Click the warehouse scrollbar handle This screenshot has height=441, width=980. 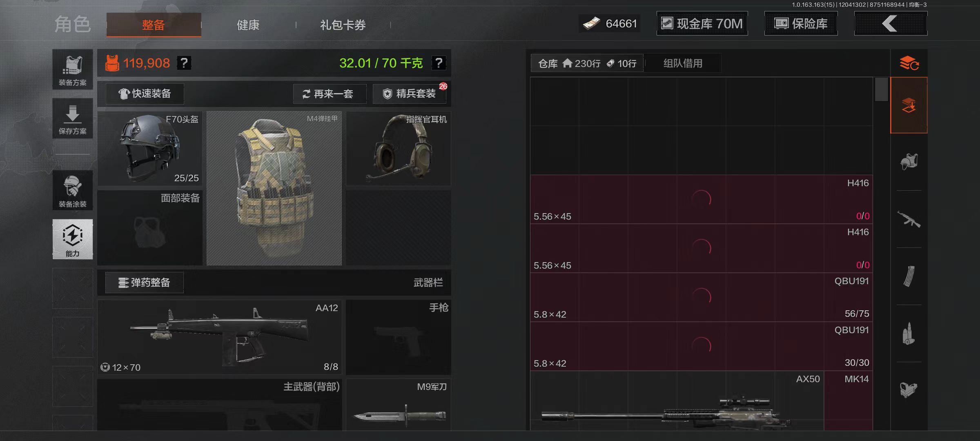[882, 89]
